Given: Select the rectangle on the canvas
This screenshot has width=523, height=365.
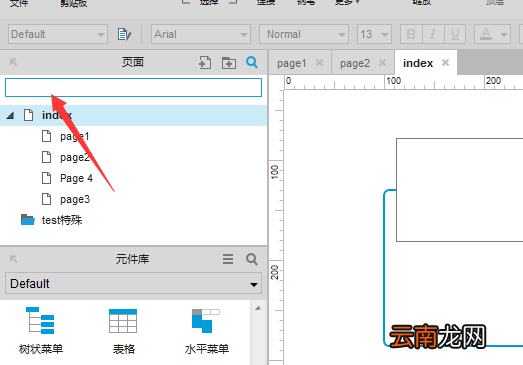Looking at the screenshot, I should pos(460,190).
